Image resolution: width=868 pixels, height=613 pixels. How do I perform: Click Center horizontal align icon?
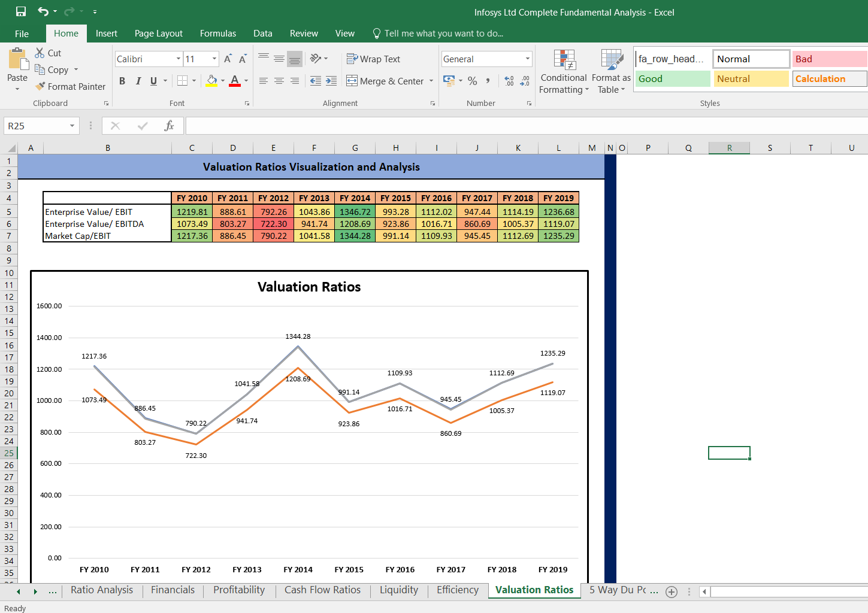(x=279, y=81)
